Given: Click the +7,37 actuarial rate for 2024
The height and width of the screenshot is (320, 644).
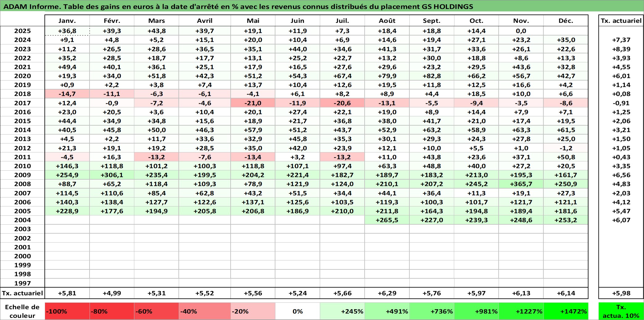Looking at the screenshot, I should pos(621,40).
